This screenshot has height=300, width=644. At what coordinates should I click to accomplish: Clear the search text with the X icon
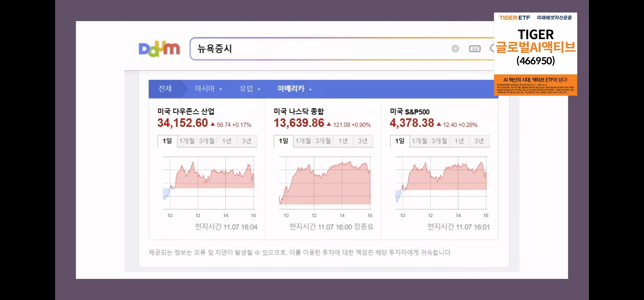455,49
